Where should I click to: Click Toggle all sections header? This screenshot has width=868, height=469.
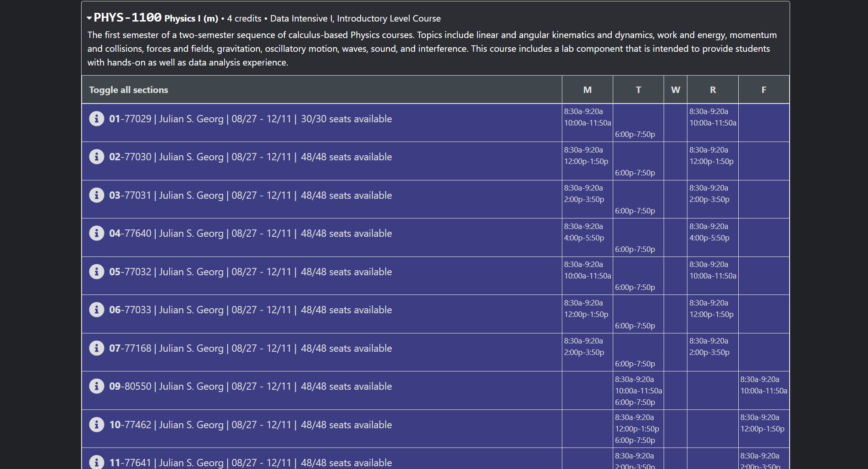[128, 90]
